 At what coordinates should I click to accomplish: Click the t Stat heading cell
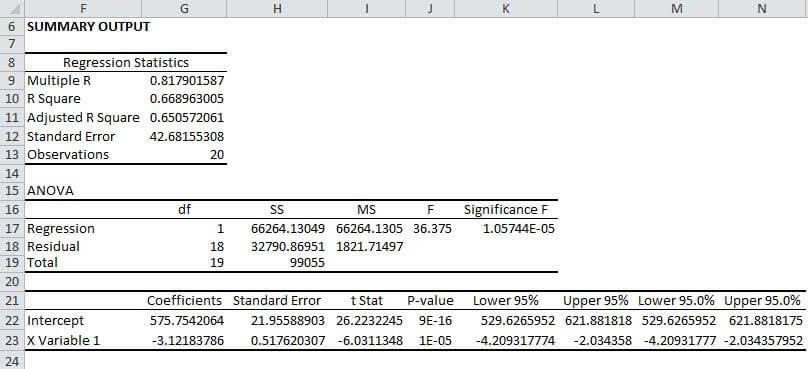point(366,300)
